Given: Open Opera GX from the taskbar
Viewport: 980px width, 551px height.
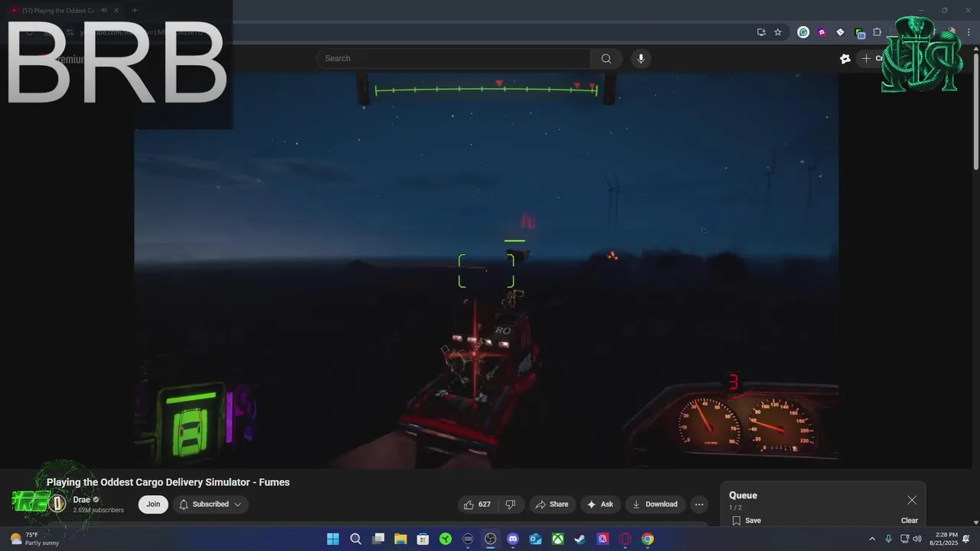Looking at the screenshot, I should 626,539.
